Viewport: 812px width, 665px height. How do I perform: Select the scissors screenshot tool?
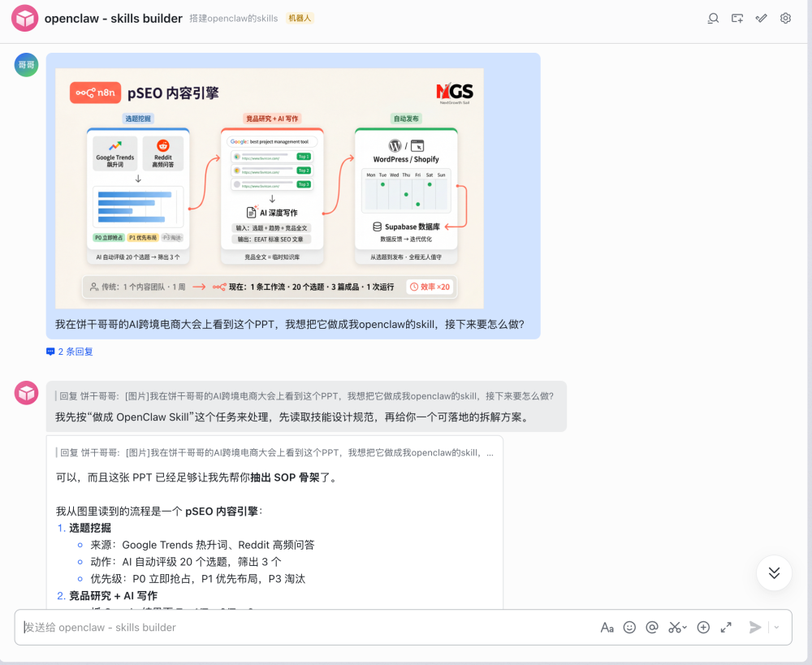coord(674,627)
